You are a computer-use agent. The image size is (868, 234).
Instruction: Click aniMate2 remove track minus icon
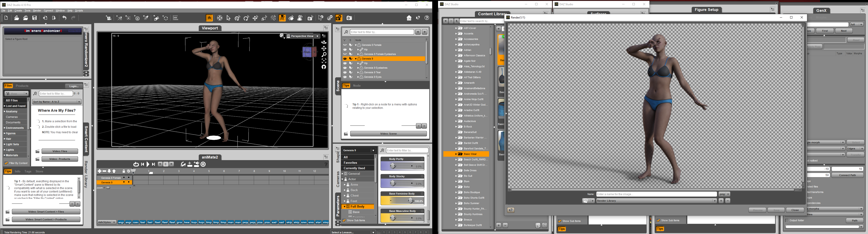tap(104, 172)
